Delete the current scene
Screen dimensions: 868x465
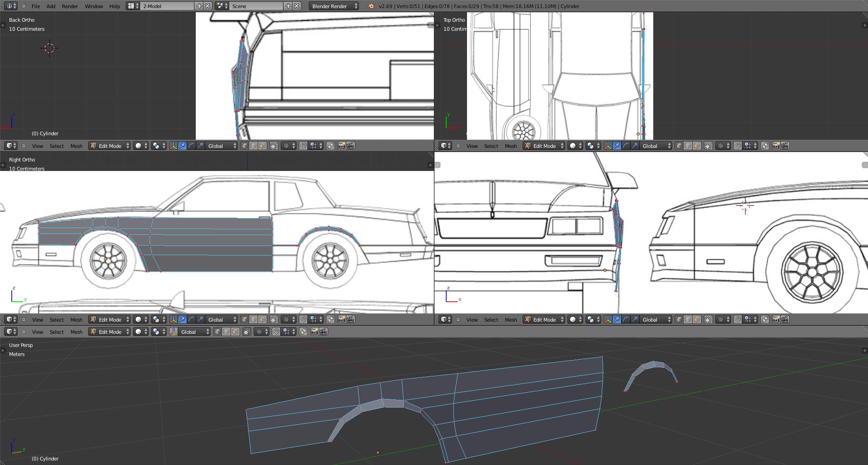297,6
